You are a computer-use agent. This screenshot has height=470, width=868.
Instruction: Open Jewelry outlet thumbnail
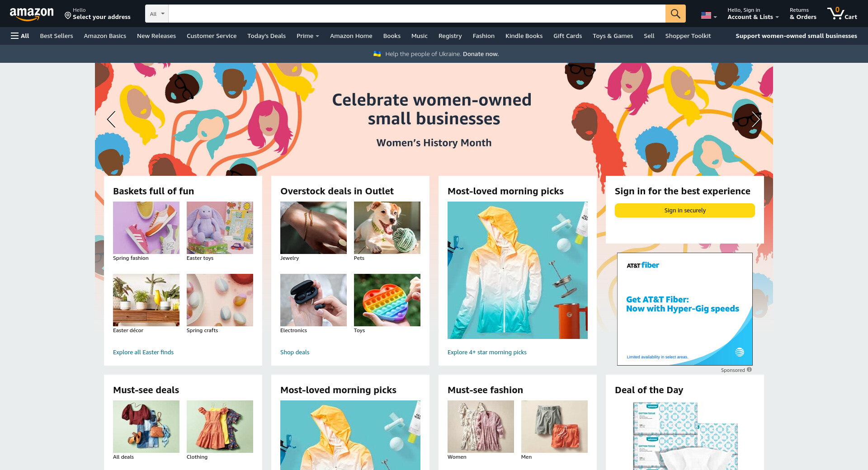tap(313, 228)
